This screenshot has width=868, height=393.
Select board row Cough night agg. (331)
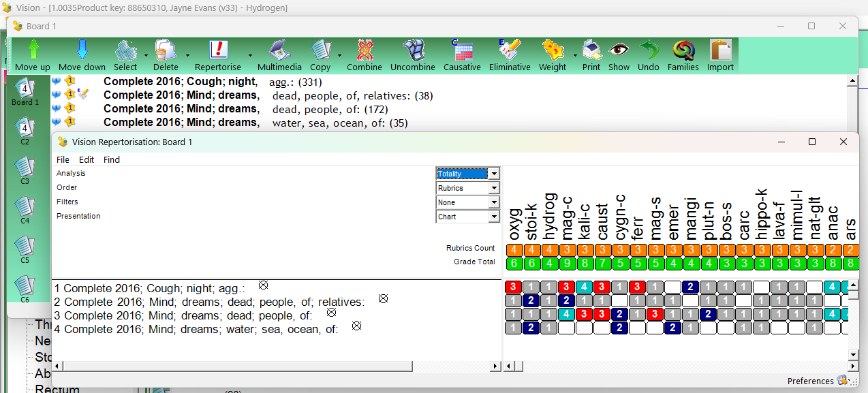[213, 82]
